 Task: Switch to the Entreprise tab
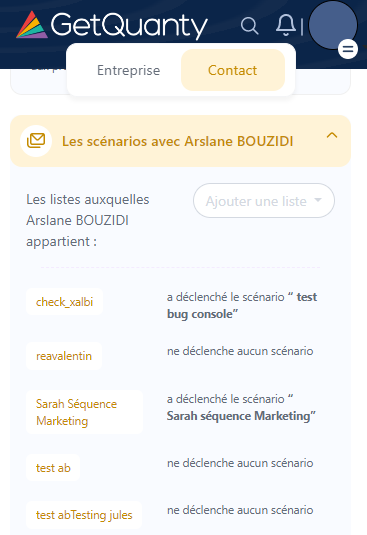[x=128, y=70]
